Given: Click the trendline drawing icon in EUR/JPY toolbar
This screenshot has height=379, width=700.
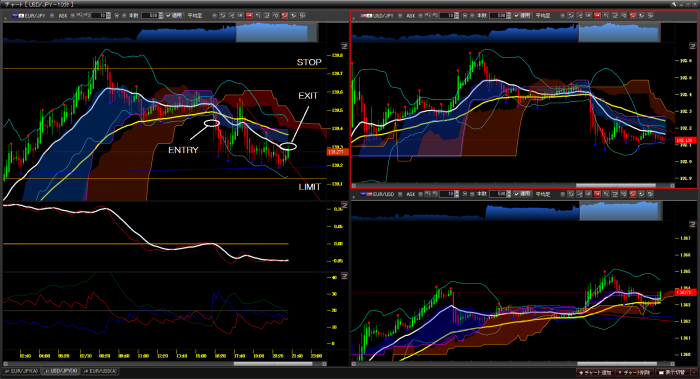Looking at the screenshot, I should tap(231, 15).
